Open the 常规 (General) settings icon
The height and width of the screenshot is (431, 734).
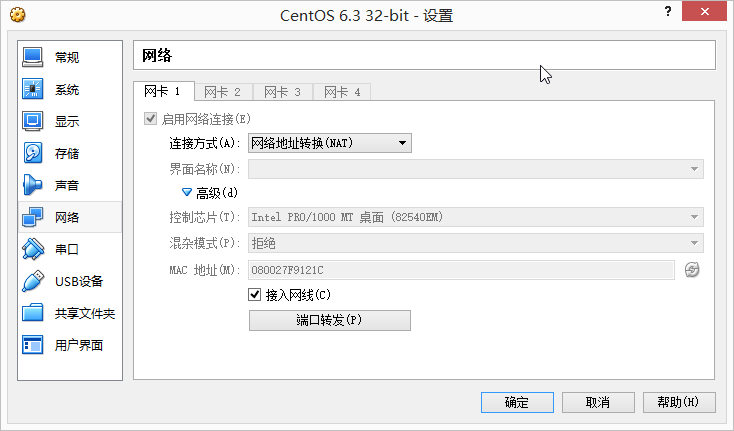point(33,57)
